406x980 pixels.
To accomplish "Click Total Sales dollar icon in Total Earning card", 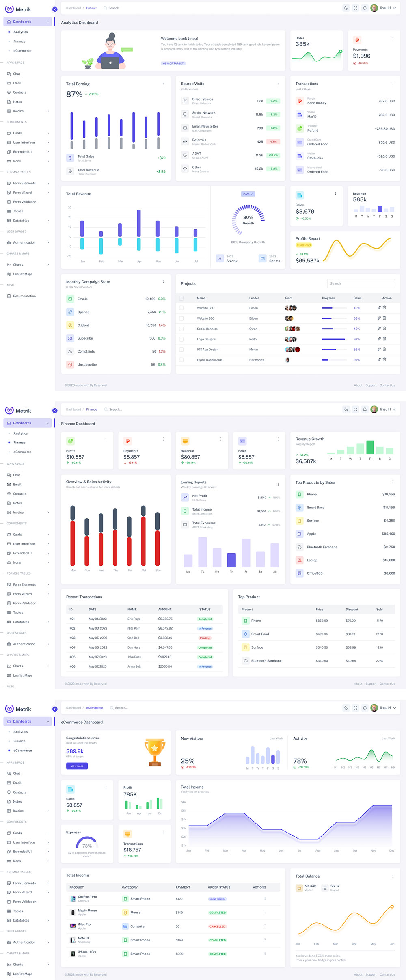I will (70, 158).
